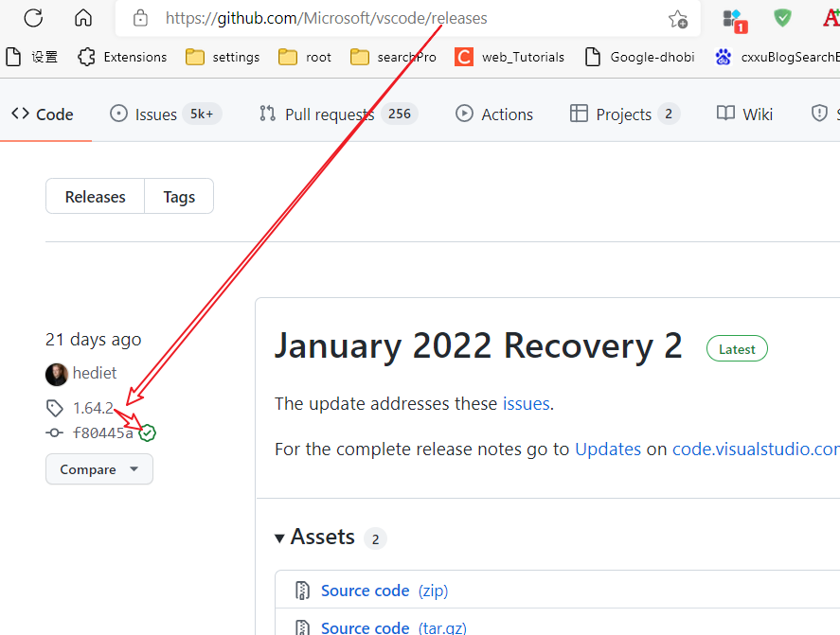Reload the page with the refresh icon
The image size is (840, 635).
coord(33,18)
